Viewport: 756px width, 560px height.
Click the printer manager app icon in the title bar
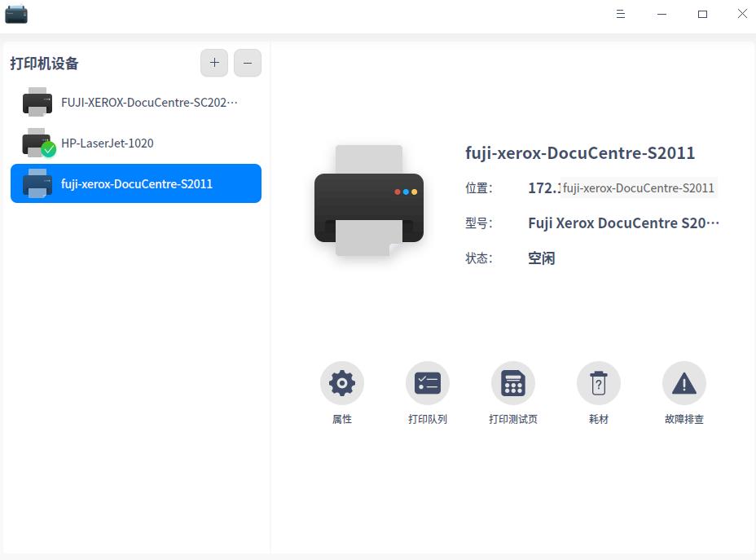[16, 15]
